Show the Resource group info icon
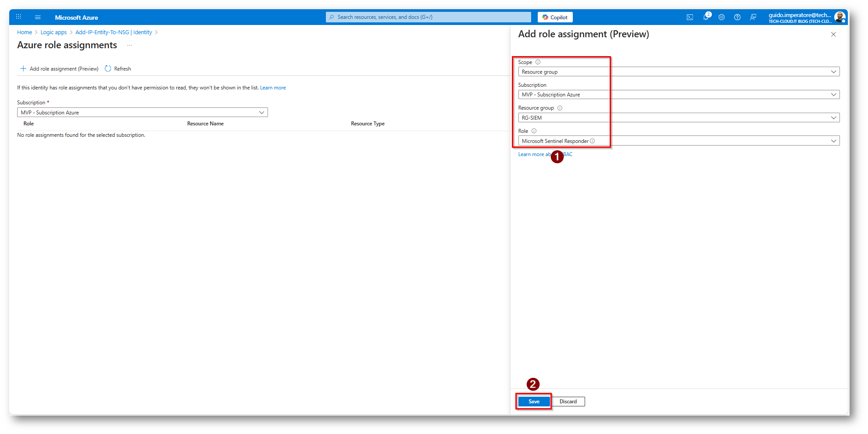Screen dimensions: 868x434 coord(560,108)
